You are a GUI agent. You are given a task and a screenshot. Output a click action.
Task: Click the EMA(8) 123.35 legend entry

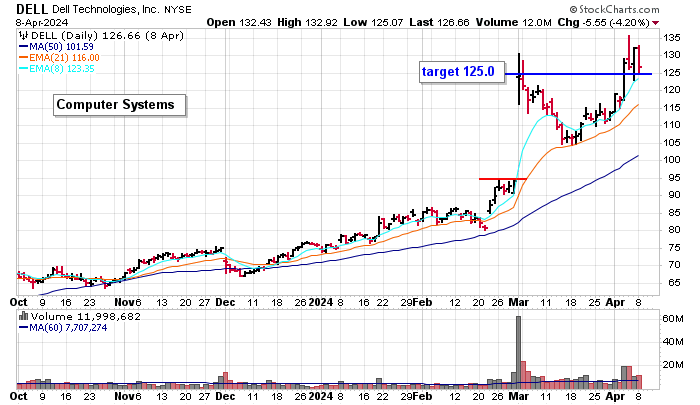coord(57,69)
